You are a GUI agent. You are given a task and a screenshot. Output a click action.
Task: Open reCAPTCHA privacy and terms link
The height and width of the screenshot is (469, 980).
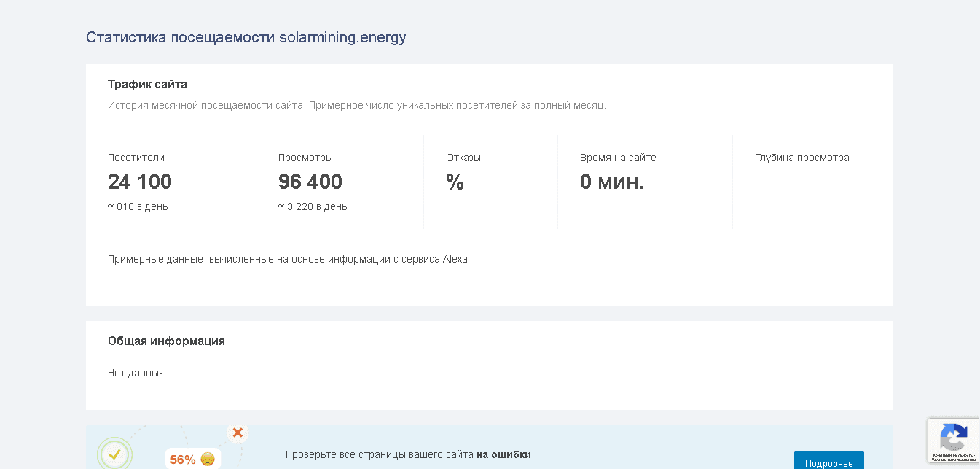[954, 457]
